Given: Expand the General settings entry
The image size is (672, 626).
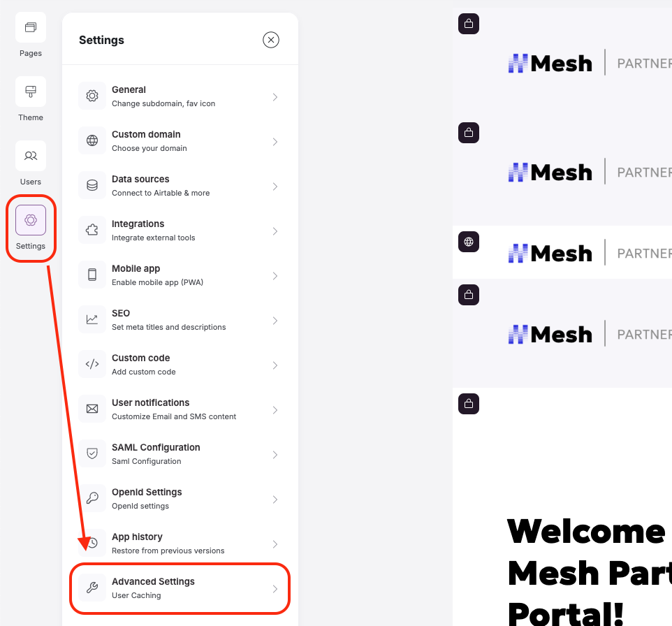Looking at the screenshot, I should tap(180, 96).
